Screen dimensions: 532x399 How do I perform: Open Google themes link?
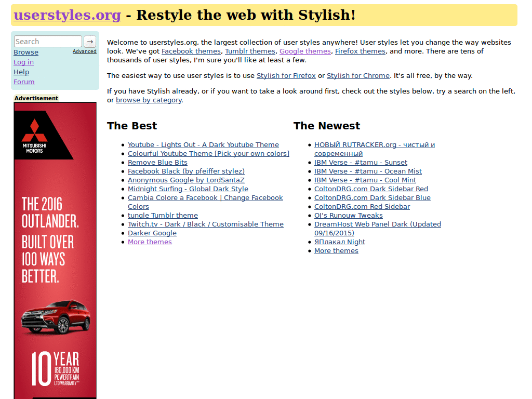point(305,51)
